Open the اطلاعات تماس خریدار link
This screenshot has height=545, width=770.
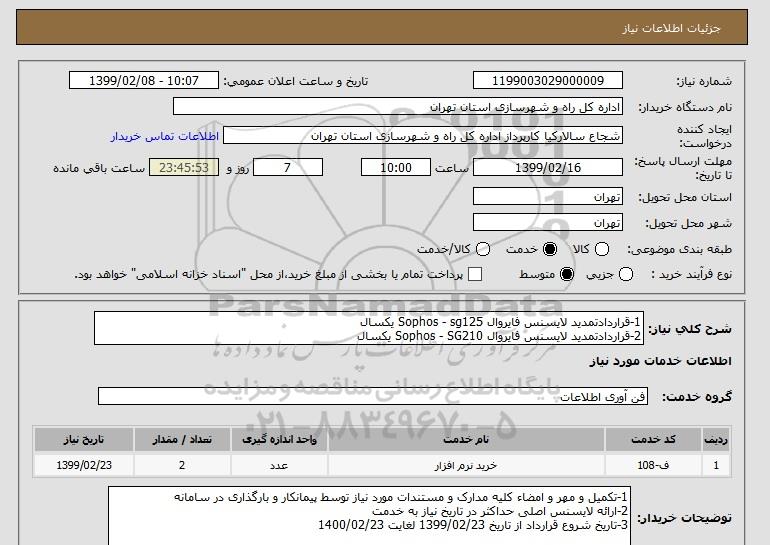coord(165,136)
